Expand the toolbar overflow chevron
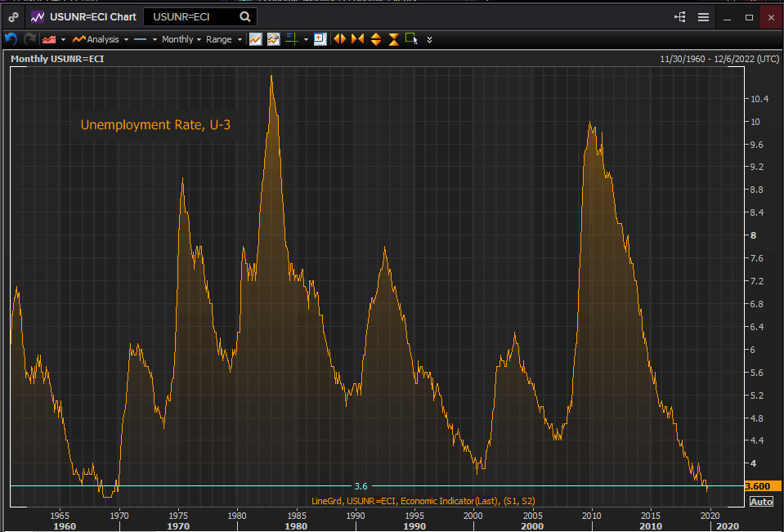The width and height of the screenshot is (784, 532). (429, 39)
